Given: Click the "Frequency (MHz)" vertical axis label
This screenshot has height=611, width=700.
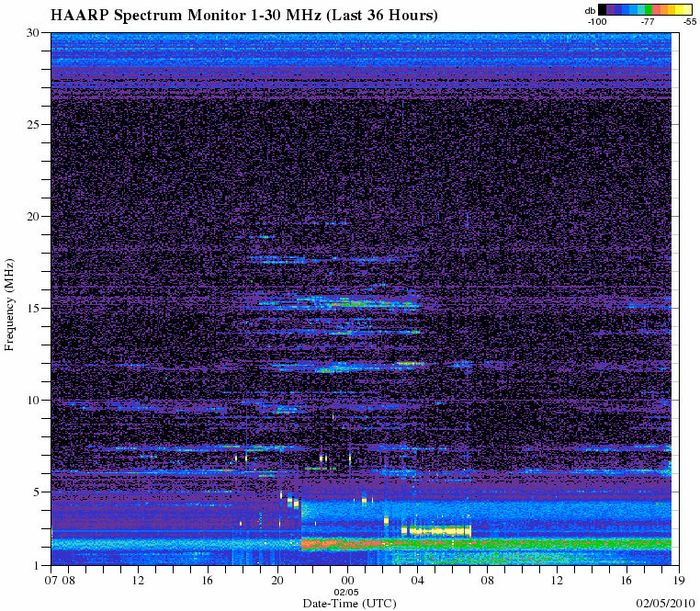Looking at the screenshot, I should coord(9,305).
